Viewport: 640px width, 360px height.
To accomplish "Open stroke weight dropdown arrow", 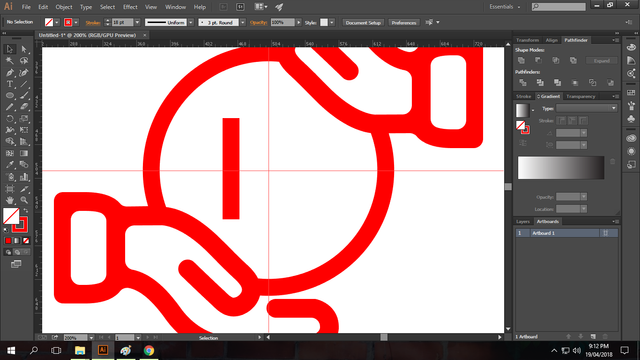I will 137,22.
